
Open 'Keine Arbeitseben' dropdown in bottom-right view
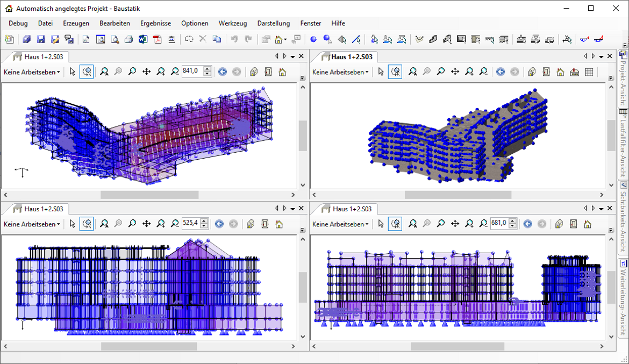click(340, 224)
